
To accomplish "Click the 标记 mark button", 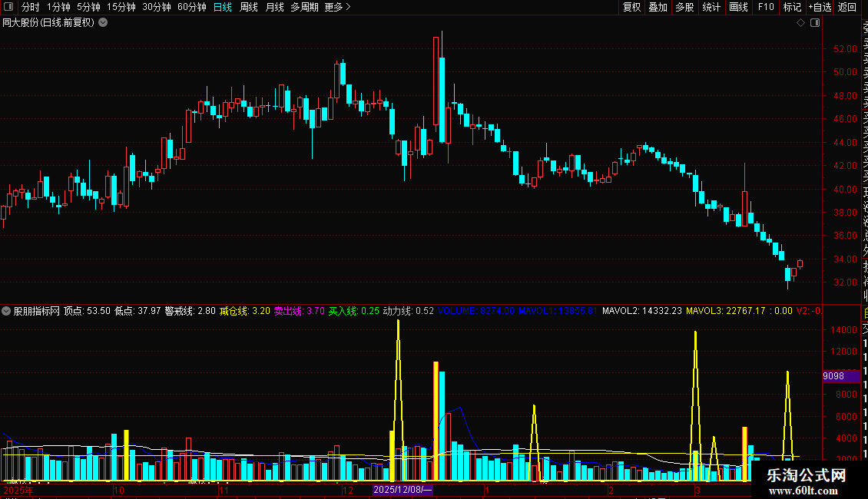I will click(x=792, y=7).
